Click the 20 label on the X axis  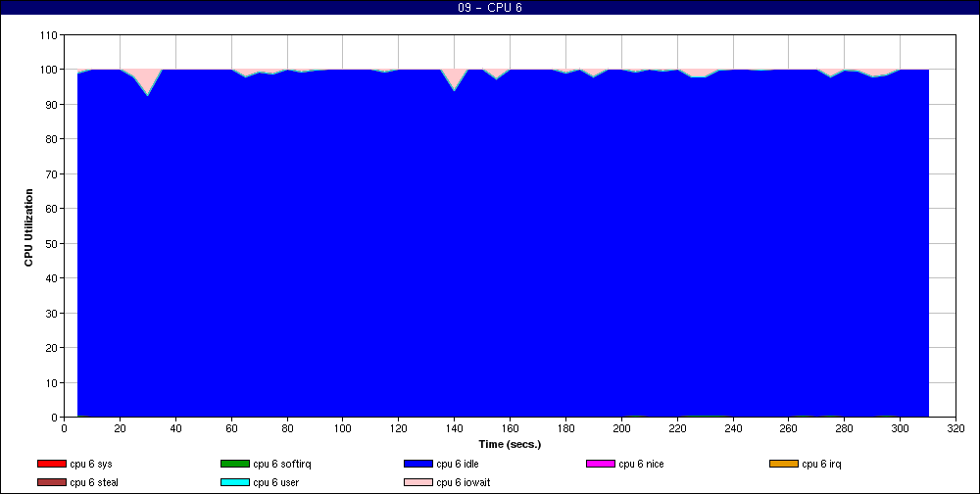(120, 428)
